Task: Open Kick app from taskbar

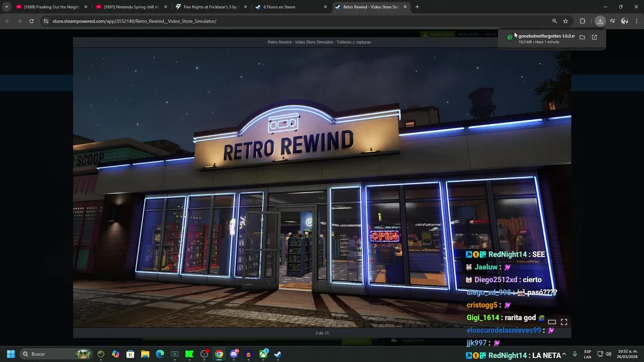Action: 189,354
